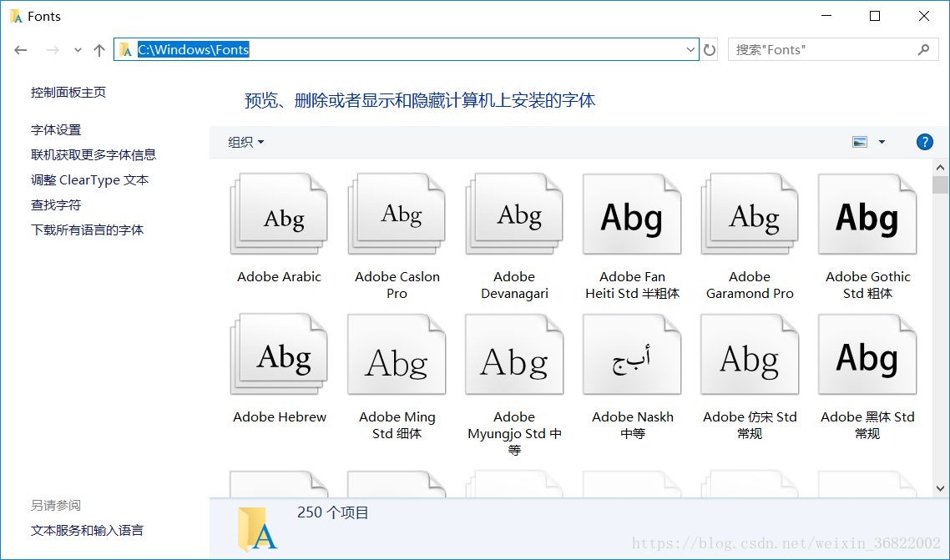This screenshot has height=560, width=950.
Task: Click the scrollbar up arrow
Action: tap(940, 167)
